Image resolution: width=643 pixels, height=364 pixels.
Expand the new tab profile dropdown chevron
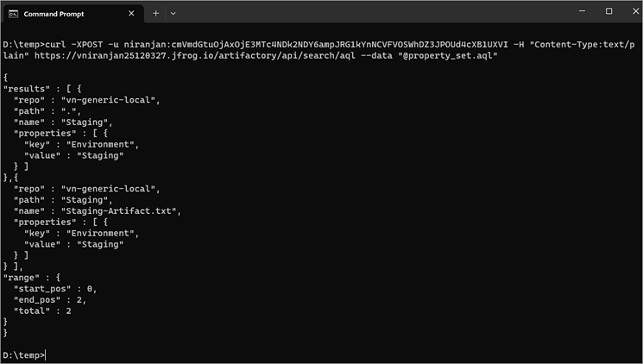point(173,14)
